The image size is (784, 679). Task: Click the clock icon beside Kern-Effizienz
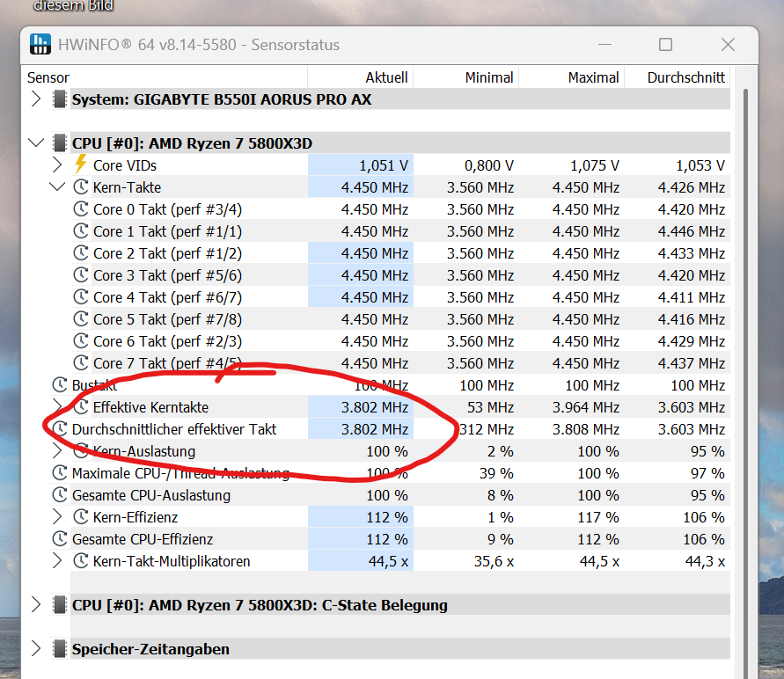click(80, 516)
